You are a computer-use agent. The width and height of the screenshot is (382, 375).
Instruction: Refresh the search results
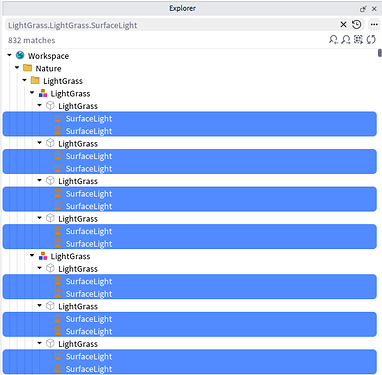371,40
